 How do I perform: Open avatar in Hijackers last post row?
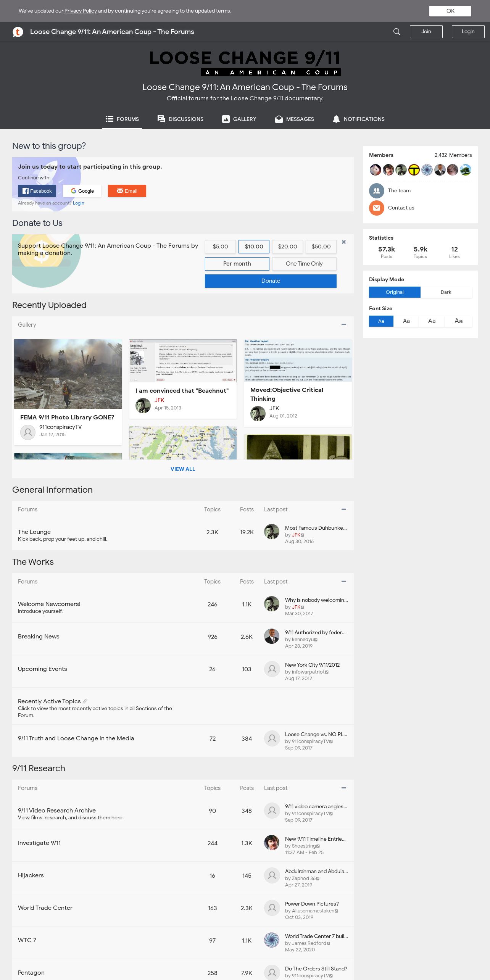[x=272, y=875]
